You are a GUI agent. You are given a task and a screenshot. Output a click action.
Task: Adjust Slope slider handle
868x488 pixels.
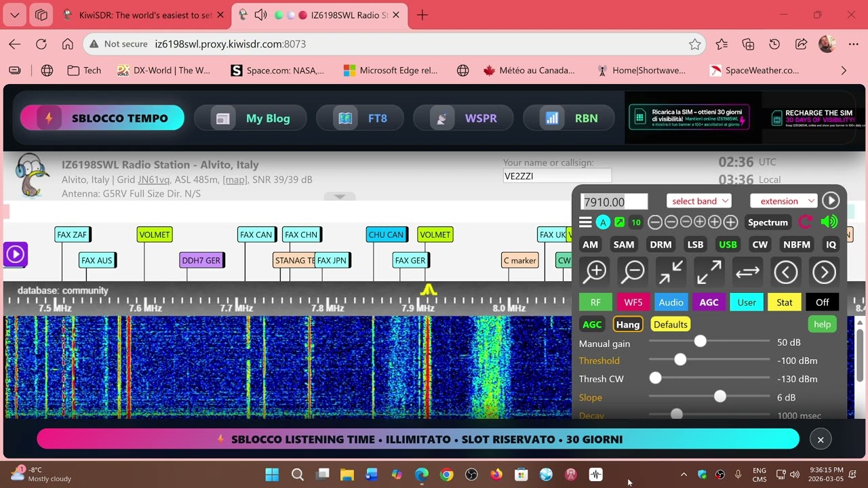[720, 397]
